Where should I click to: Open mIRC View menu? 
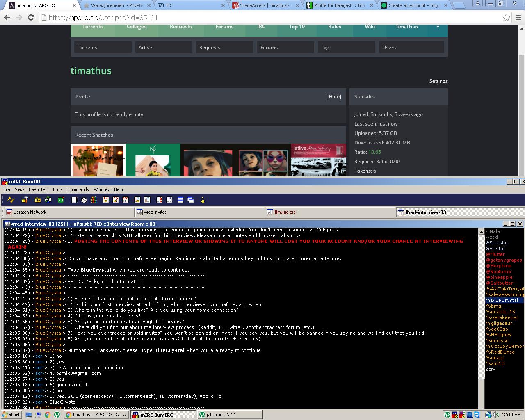coord(19,189)
